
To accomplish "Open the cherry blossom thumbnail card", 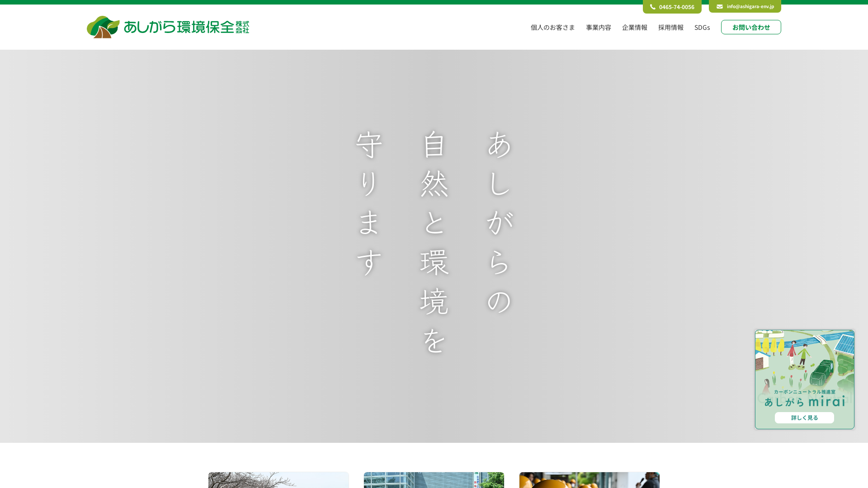I will [x=278, y=480].
